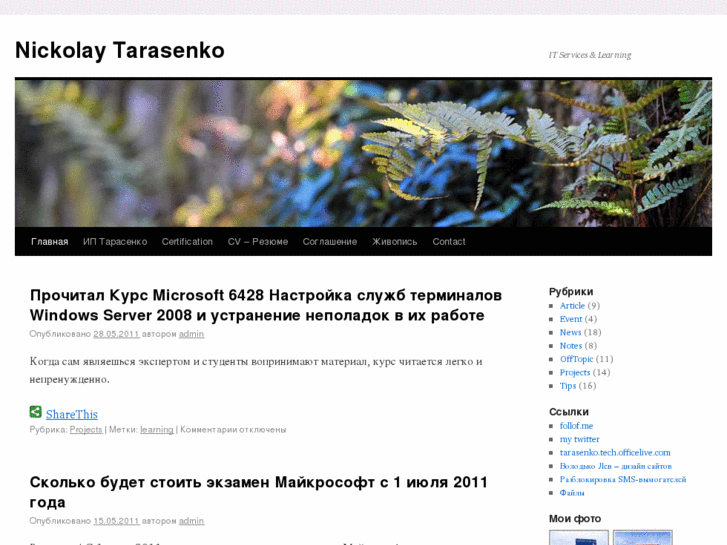This screenshot has height=545, width=727.
Task: Click the green ShareThis icon
Action: [36, 411]
